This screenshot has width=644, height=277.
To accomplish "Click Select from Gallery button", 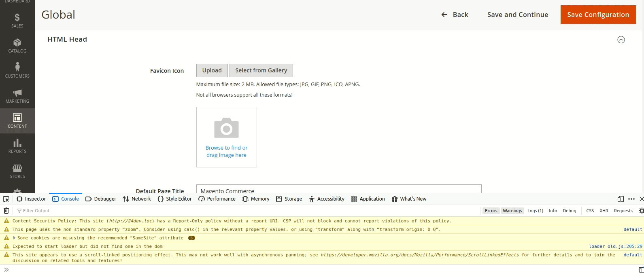I will coord(261,70).
